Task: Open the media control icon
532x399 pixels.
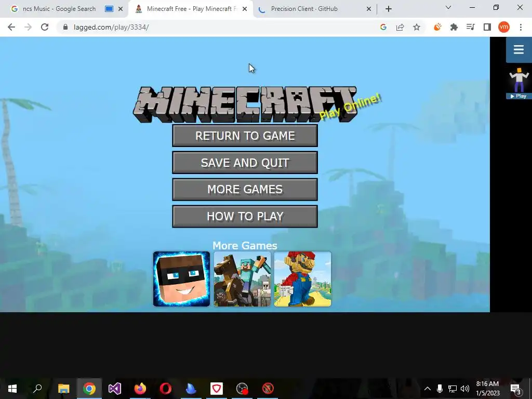Action: tap(471, 27)
